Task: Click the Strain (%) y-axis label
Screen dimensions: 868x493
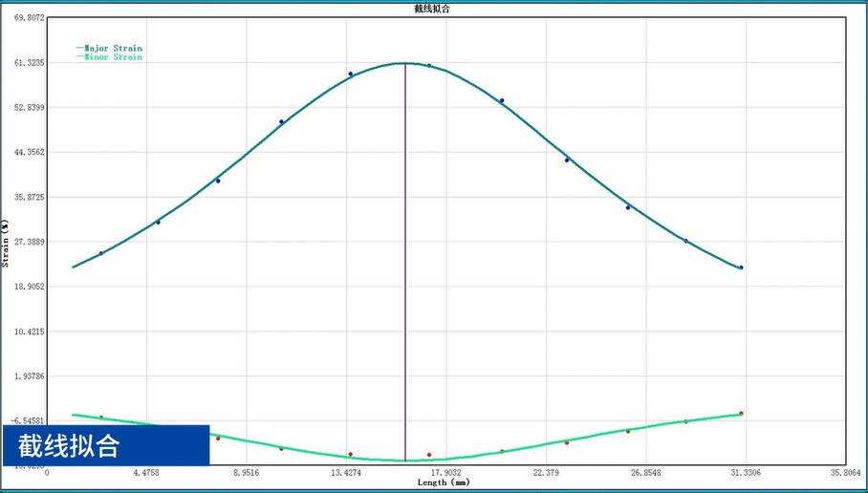Action: 6,243
